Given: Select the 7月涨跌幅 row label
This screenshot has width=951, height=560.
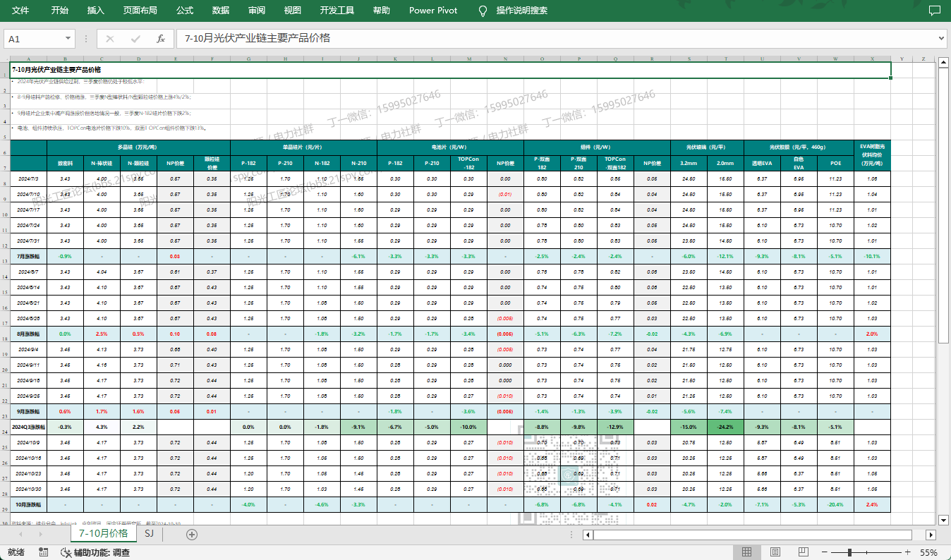Looking at the screenshot, I should coord(29,256).
